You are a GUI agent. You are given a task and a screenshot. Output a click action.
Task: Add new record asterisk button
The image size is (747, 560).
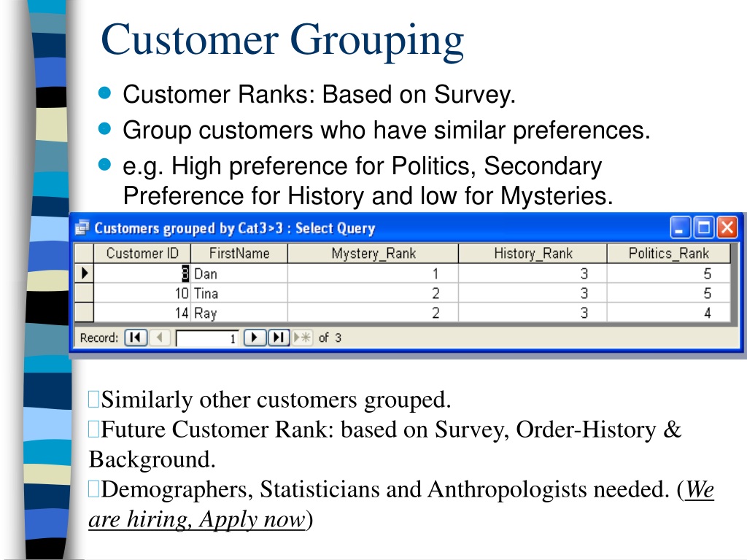[x=302, y=338]
